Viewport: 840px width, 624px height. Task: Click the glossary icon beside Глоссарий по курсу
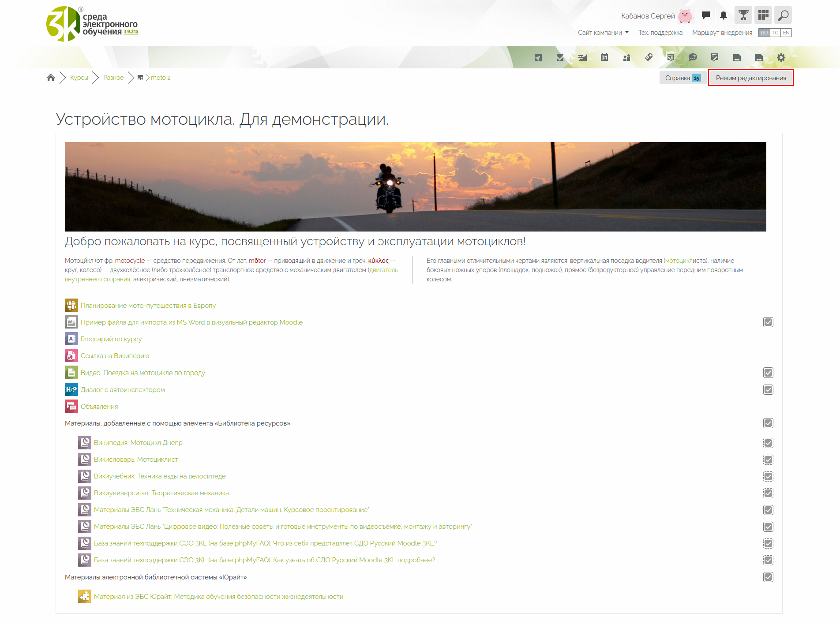click(71, 339)
